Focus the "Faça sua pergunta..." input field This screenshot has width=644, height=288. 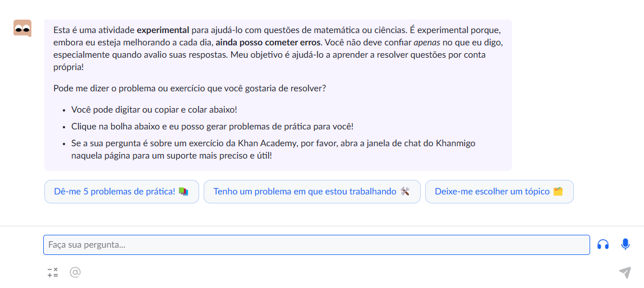(x=316, y=245)
